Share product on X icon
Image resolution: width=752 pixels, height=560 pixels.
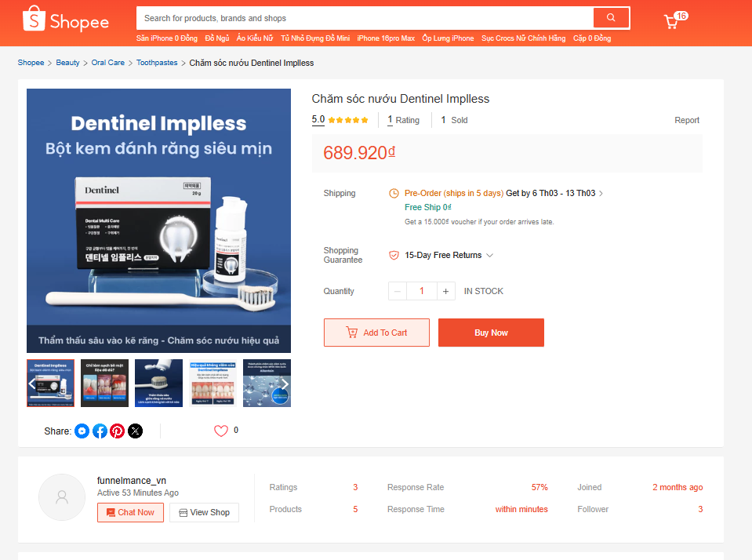[x=135, y=431]
